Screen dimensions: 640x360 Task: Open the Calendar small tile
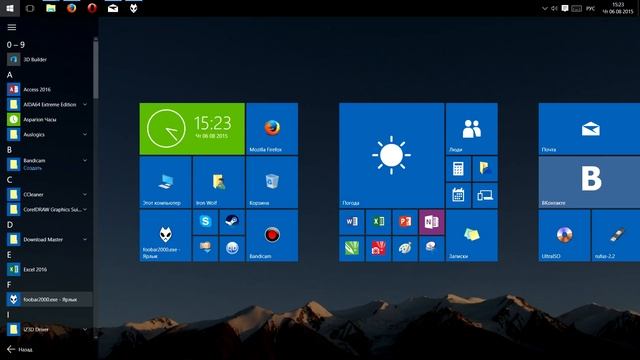(x=458, y=196)
